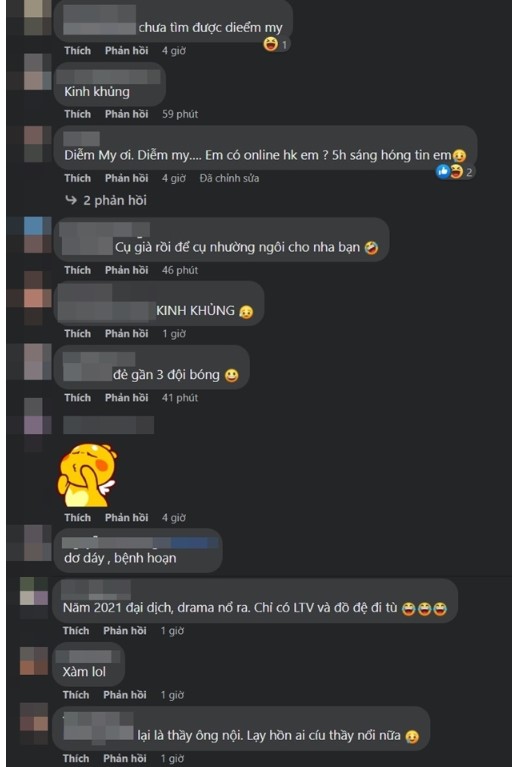
Task: Click Phản hồi under the 'Xàm lol' comment
Action: click(x=125, y=695)
